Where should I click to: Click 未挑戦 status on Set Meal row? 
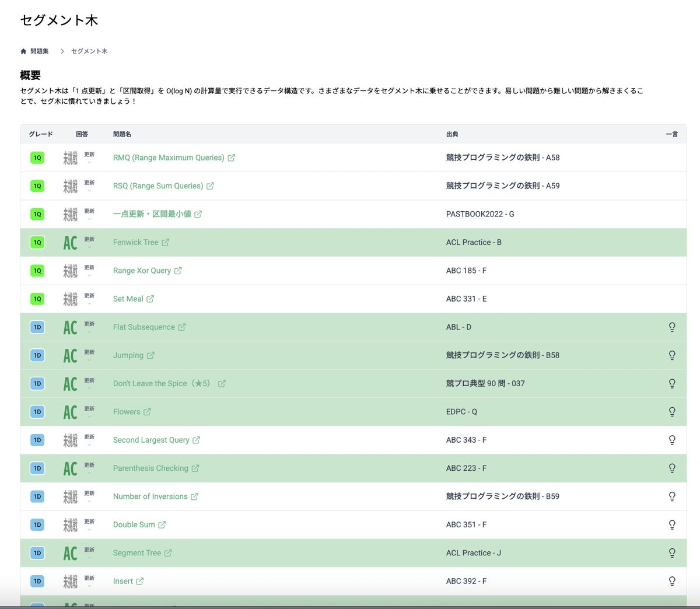tap(70, 299)
